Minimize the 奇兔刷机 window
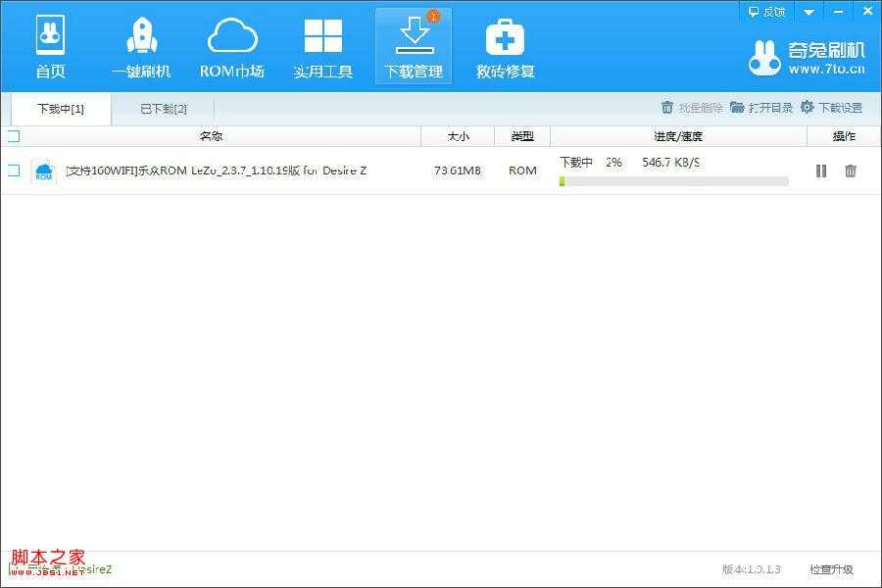 pos(838,12)
